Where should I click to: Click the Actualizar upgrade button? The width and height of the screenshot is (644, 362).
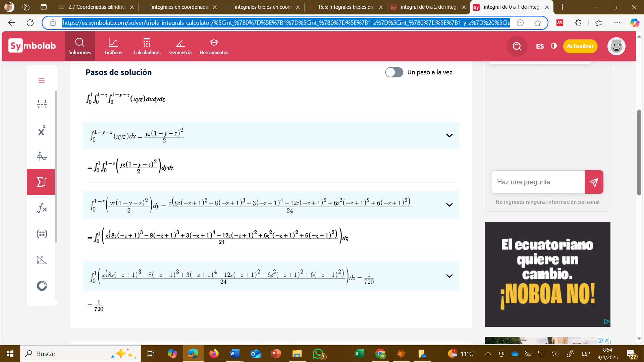click(580, 46)
